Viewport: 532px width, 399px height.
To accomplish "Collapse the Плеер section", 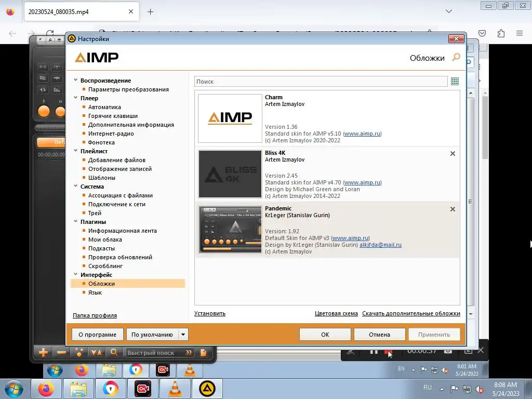I will click(76, 98).
